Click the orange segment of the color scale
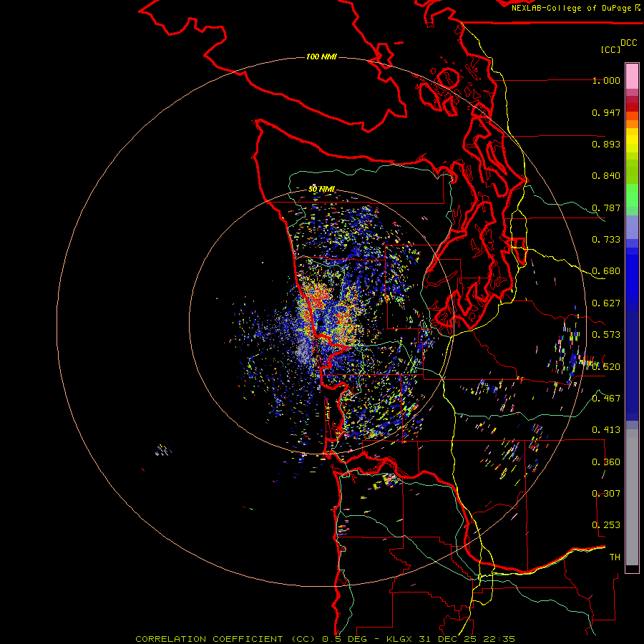This screenshot has width=644, height=644. point(632,124)
